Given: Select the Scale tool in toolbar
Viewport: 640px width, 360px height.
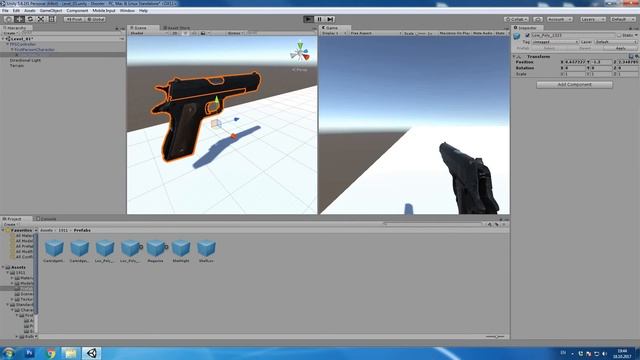Looking at the screenshot, I should pyautogui.click(x=41, y=19).
